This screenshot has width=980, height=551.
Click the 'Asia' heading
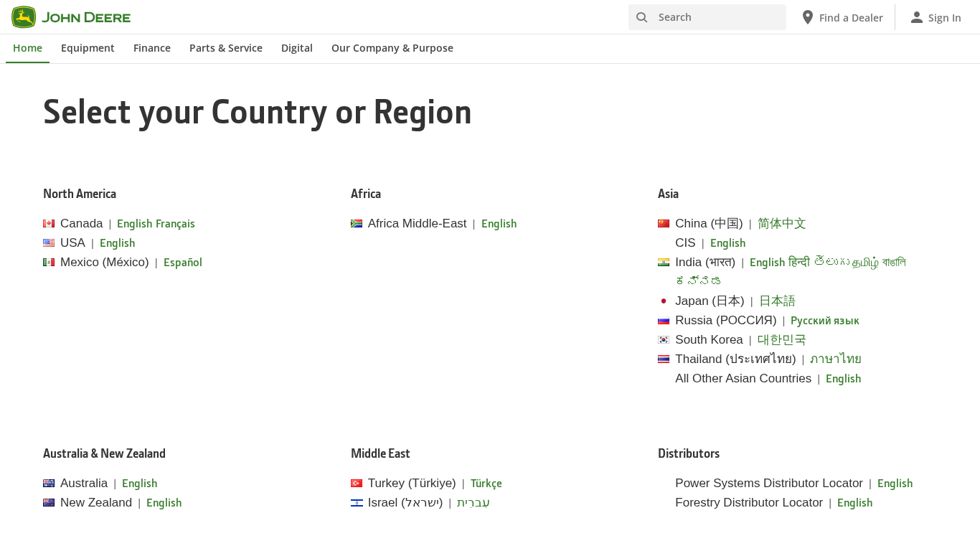pos(668,194)
